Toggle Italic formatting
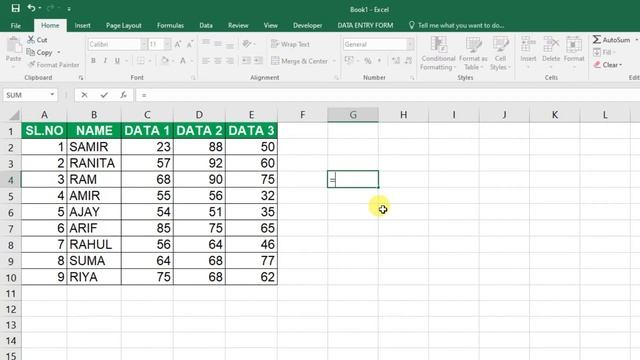The height and width of the screenshot is (360, 640). pyautogui.click(x=105, y=61)
